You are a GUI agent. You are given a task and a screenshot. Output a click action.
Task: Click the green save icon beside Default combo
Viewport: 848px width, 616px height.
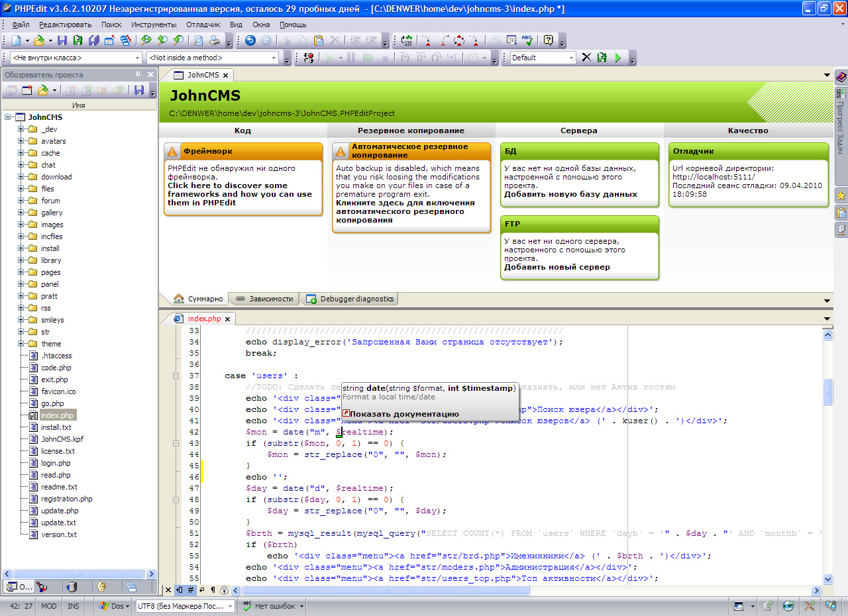tap(602, 58)
